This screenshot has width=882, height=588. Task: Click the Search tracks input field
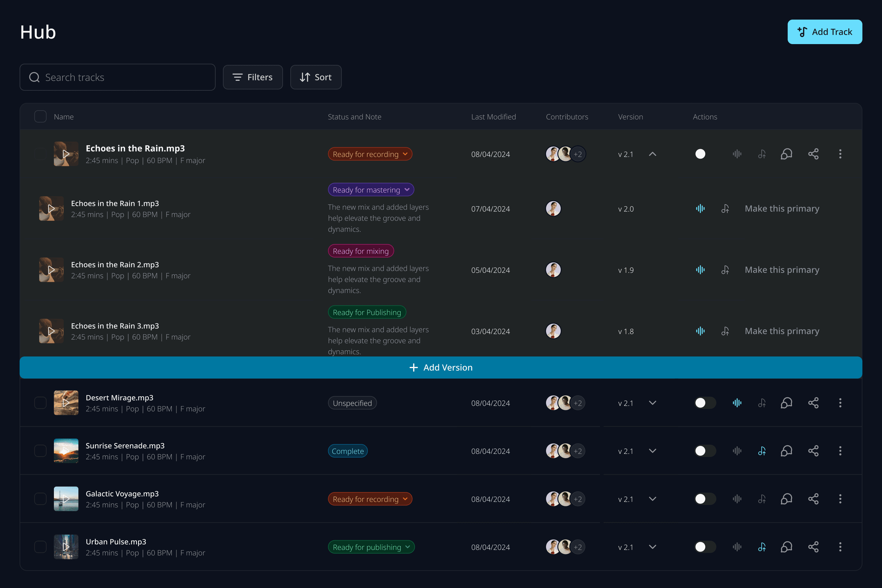click(118, 77)
